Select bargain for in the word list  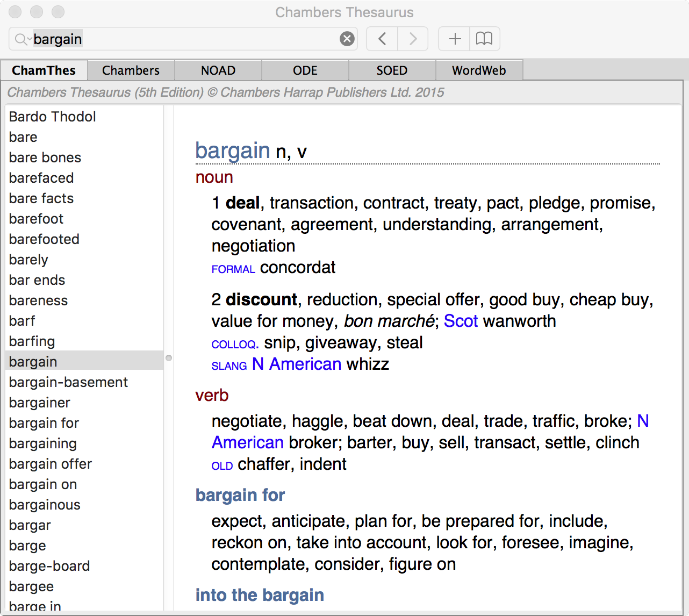(x=84, y=423)
